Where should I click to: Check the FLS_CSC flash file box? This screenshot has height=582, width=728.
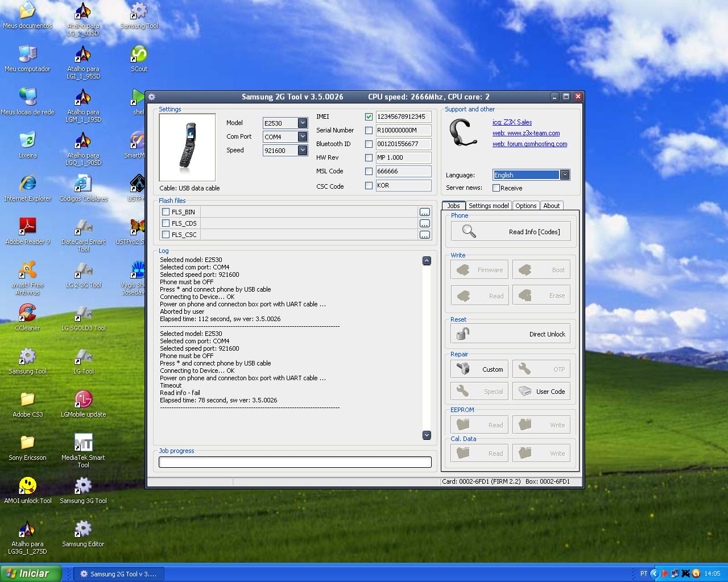click(166, 234)
